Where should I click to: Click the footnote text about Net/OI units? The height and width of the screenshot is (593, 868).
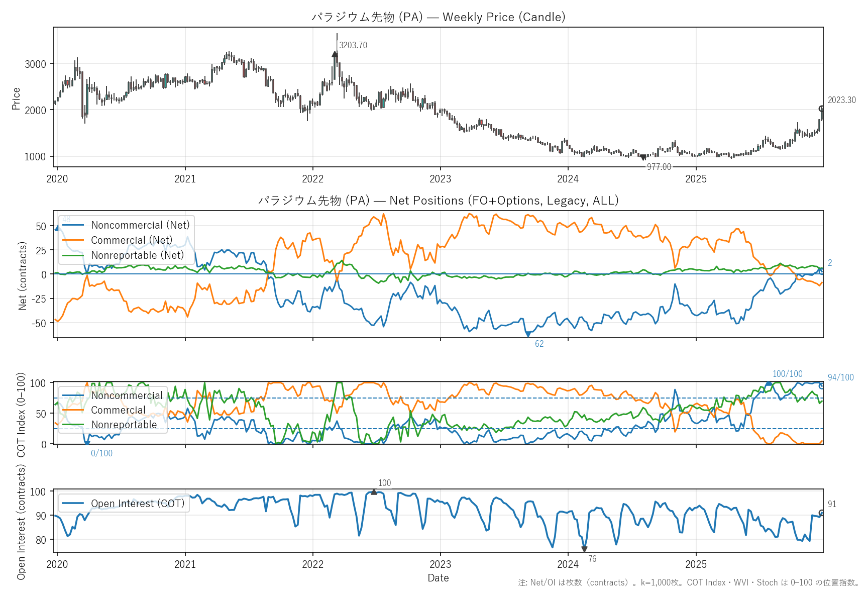pyautogui.click(x=689, y=582)
